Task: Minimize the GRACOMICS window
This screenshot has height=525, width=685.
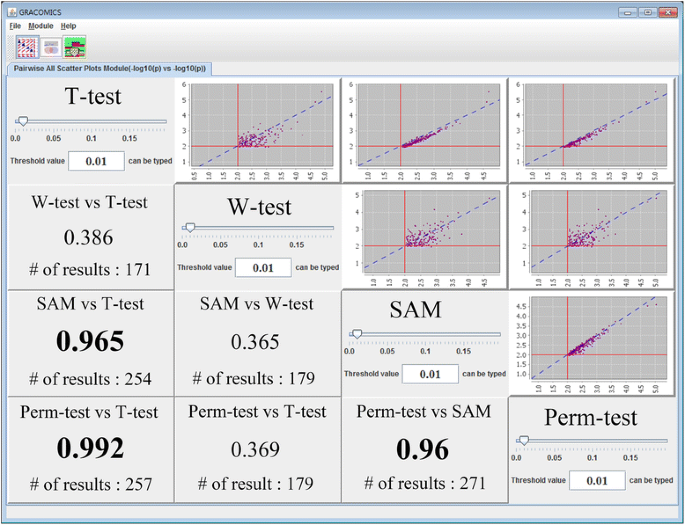Action: pyautogui.click(x=628, y=13)
